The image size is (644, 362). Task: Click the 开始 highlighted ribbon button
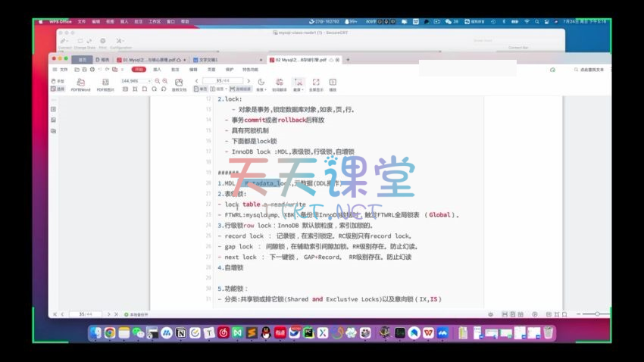click(139, 69)
